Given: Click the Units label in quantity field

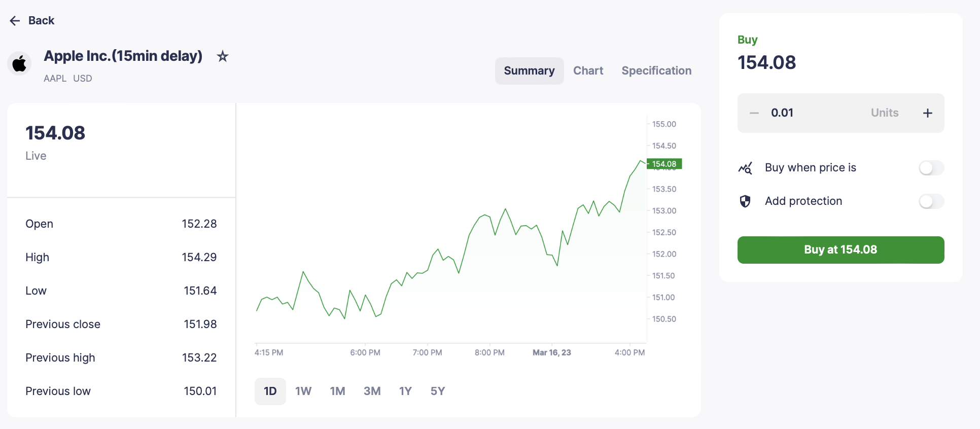Looking at the screenshot, I should [x=885, y=113].
